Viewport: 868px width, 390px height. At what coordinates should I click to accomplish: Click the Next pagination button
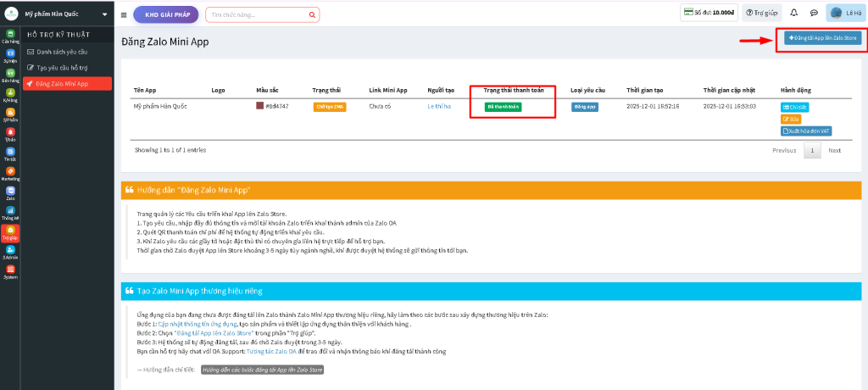click(834, 151)
